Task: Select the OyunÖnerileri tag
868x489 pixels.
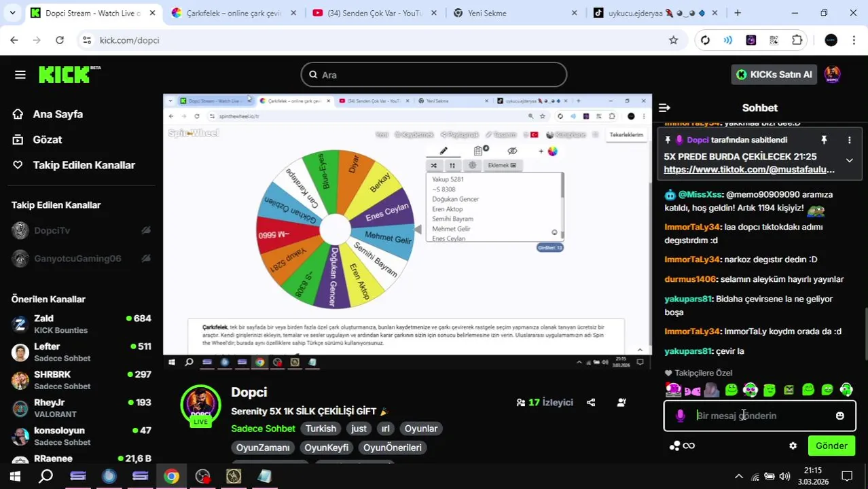Action: tap(393, 448)
